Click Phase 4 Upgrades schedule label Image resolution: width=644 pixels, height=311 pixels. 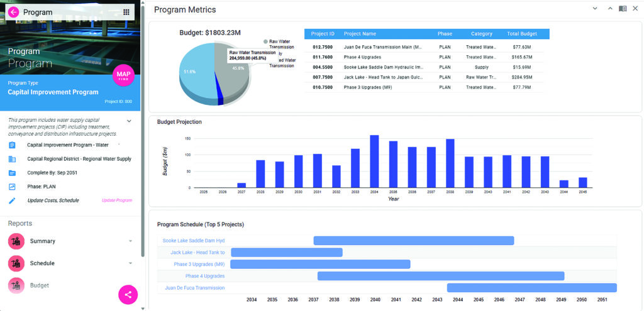pos(205,276)
